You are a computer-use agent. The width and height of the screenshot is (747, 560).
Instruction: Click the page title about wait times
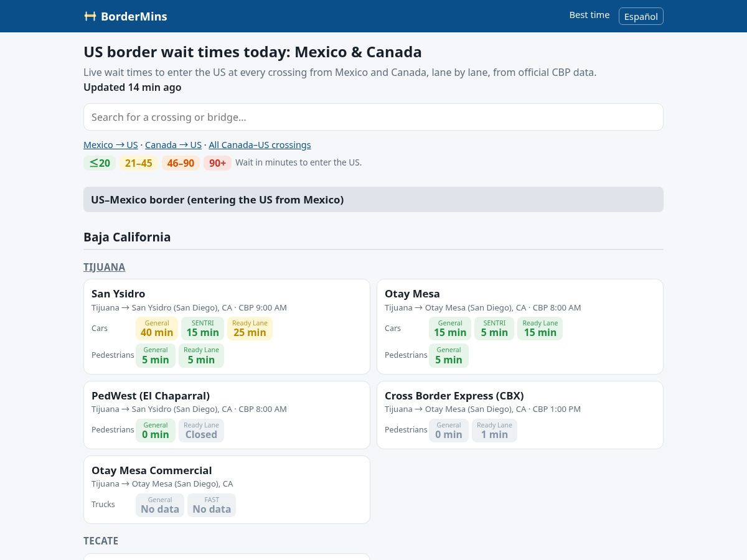[253, 52]
